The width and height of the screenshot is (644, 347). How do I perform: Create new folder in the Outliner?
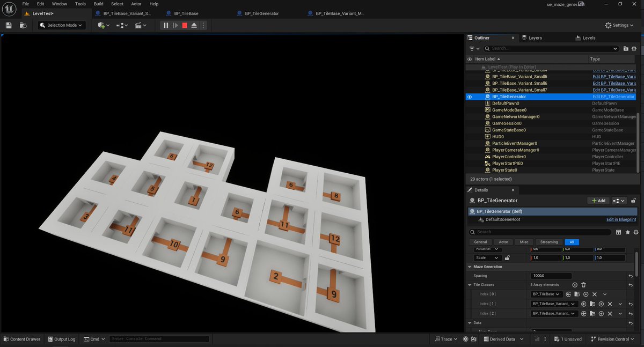(x=626, y=48)
